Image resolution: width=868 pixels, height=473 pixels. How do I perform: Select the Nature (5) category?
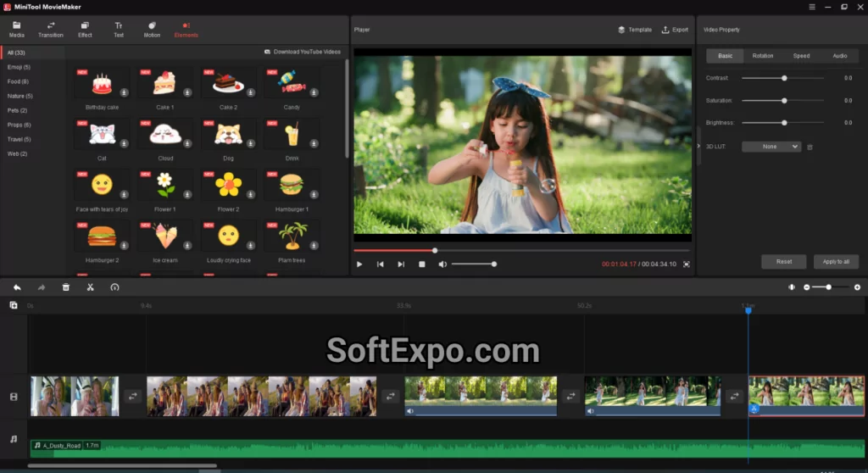click(x=20, y=96)
